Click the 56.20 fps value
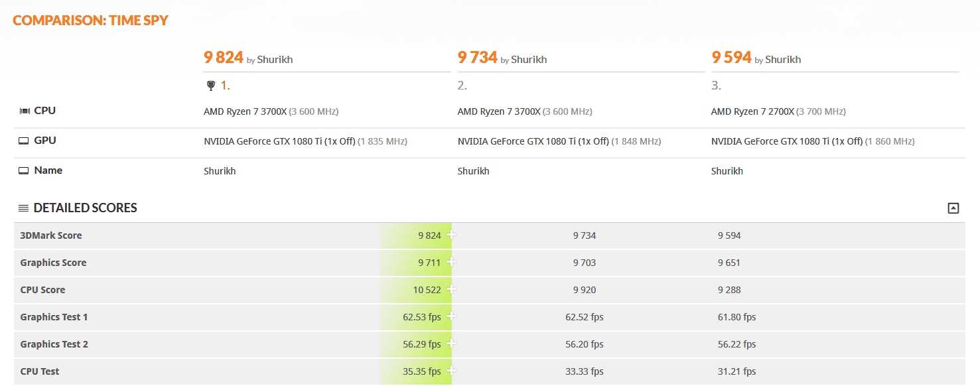This screenshot has height=386, width=980. (x=585, y=344)
